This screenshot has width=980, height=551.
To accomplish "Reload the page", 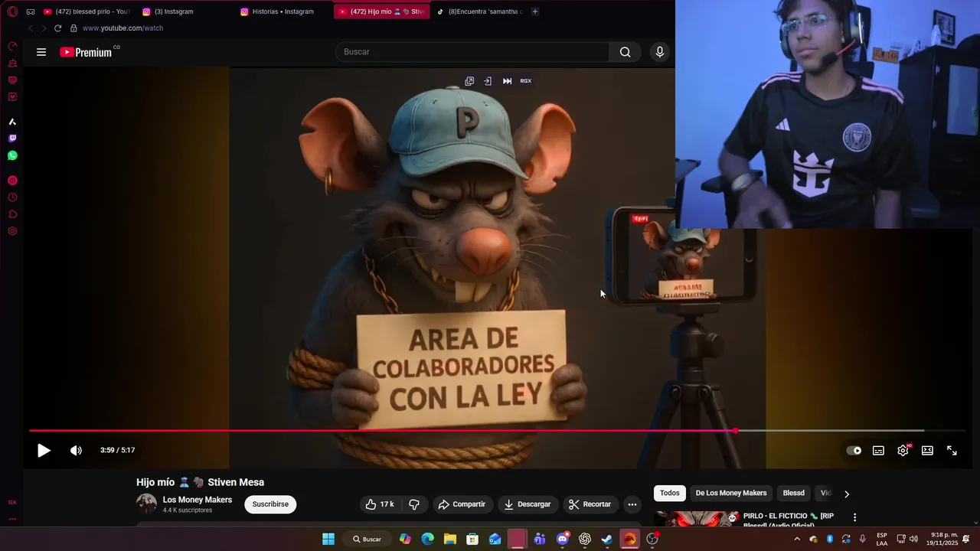I will [x=57, y=28].
